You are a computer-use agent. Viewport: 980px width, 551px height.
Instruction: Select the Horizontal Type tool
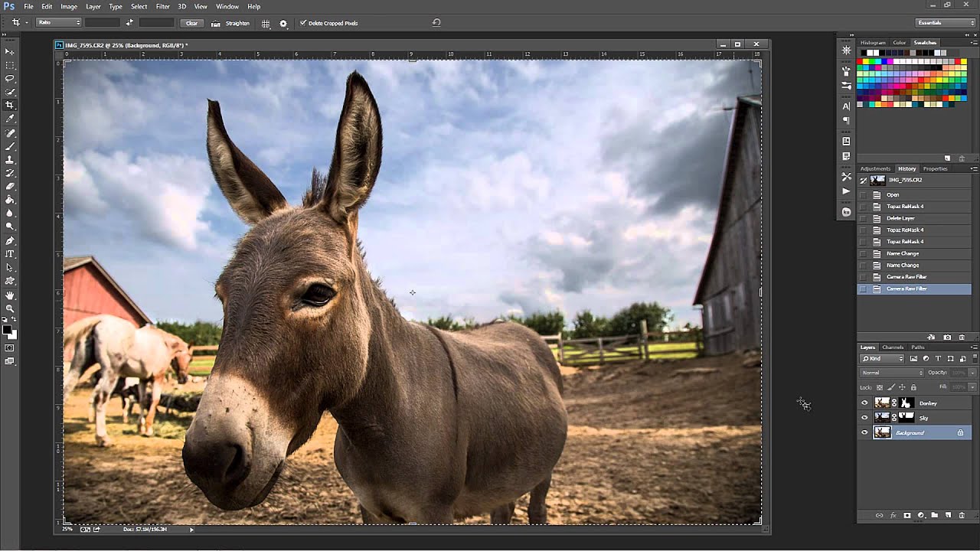10,254
